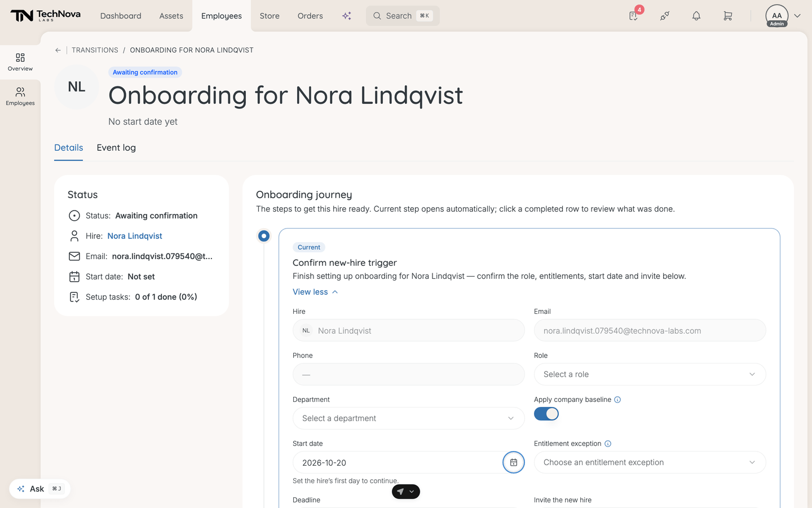Screen dimensions: 812x508
Task: Expand the account menu chevron
Action: pos(797,16)
